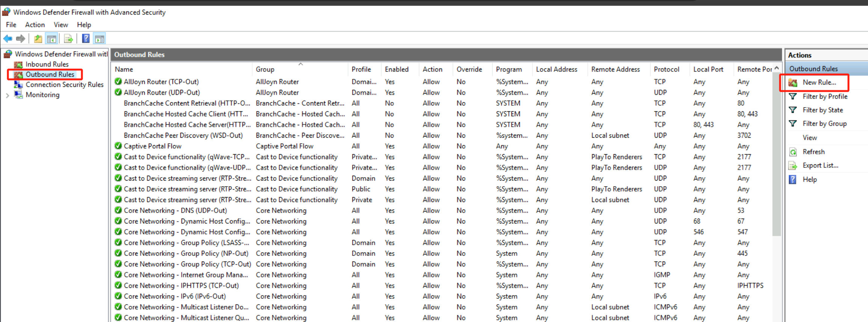This screenshot has width=868, height=322.
Task: Click the root Windows Defender Firewall tree icon
Action: click(8, 54)
